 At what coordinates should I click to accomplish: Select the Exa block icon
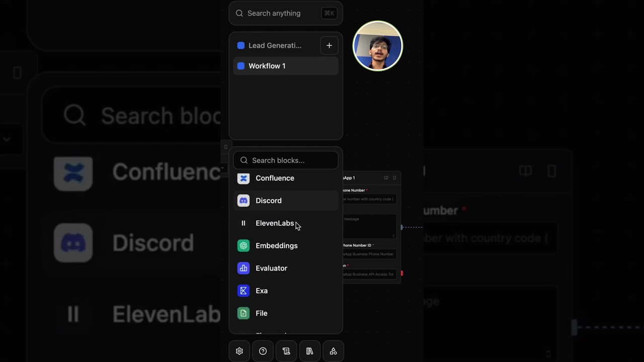pyautogui.click(x=244, y=291)
